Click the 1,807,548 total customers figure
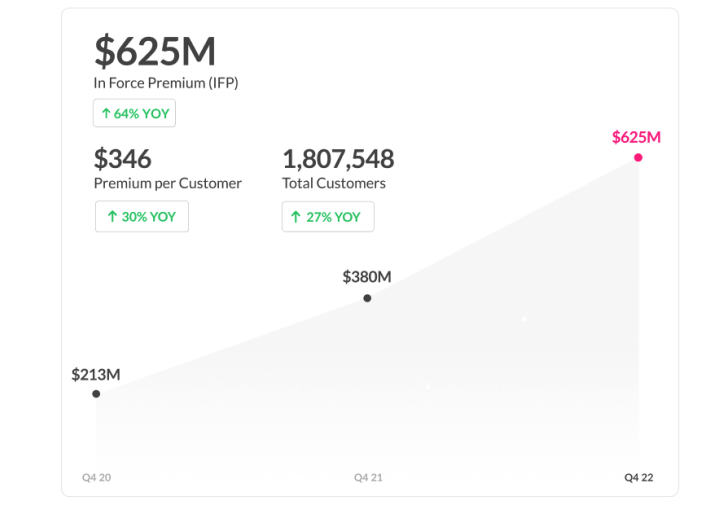Screen dimensions: 707x510 pyautogui.click(x=338, y=159)
